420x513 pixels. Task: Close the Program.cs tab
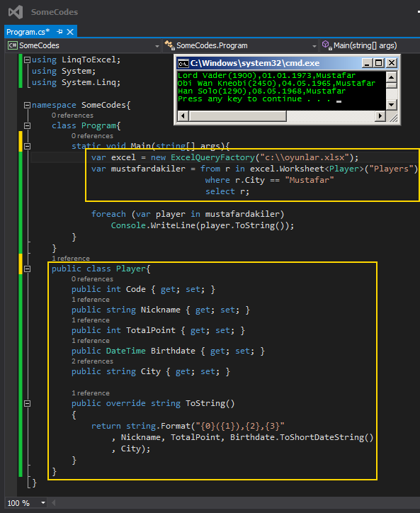[70, 32]
